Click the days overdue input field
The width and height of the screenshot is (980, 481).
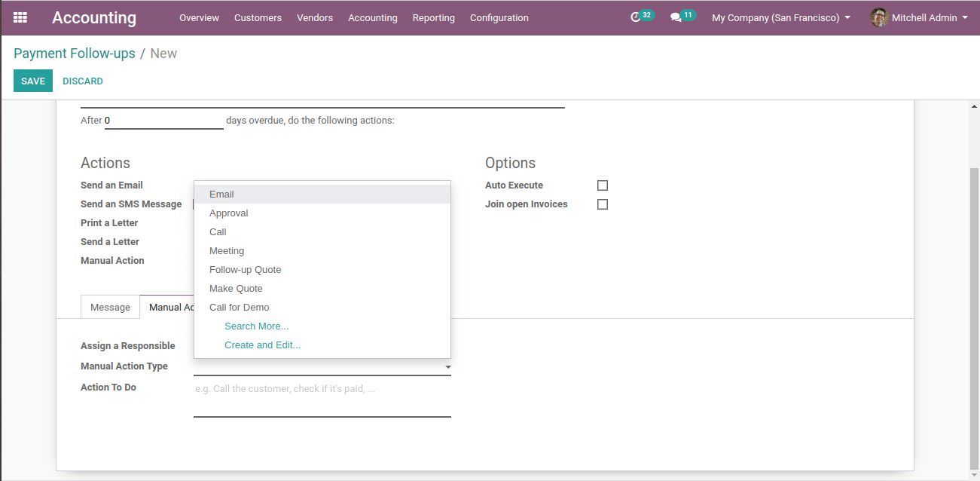[163, 121]
